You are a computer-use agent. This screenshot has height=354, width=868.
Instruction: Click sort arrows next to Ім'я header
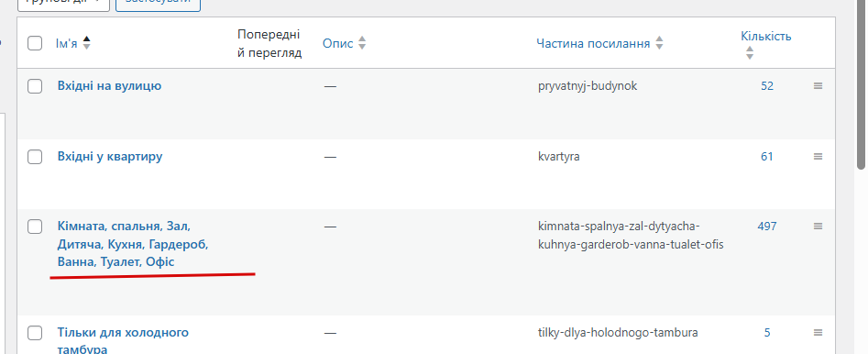86,43
